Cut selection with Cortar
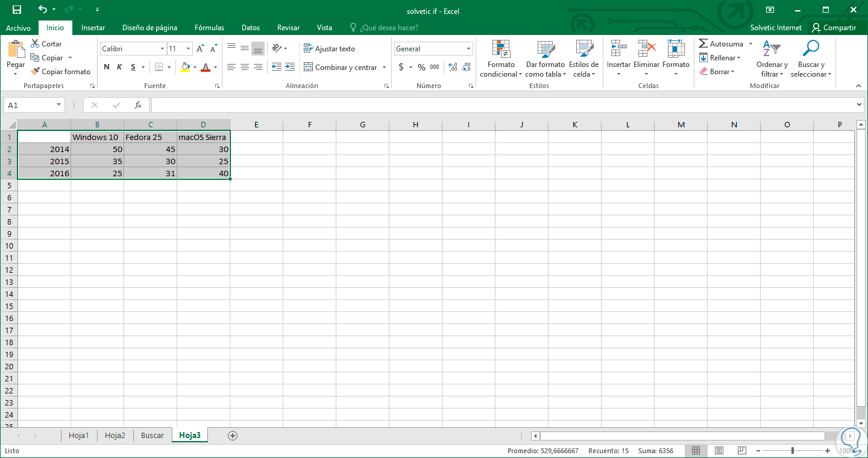The image size is (868, 458). (x=46, y=44)
